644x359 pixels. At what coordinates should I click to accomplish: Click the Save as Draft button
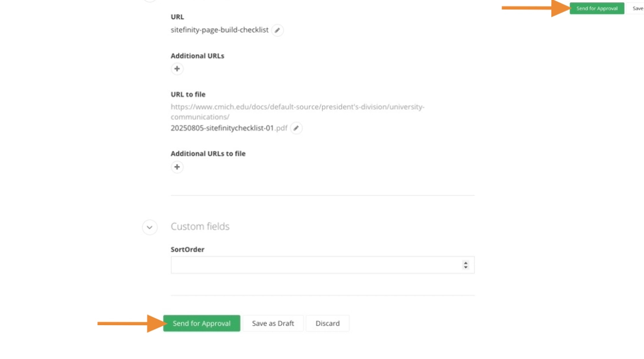pyautogui.click(x=273, y=323)
